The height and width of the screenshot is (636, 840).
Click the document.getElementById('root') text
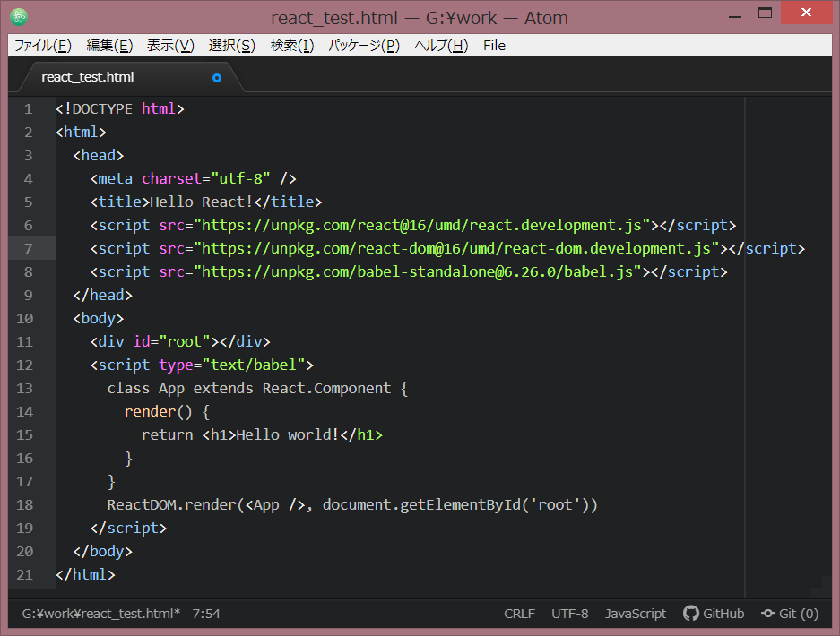tap(455, 505)
